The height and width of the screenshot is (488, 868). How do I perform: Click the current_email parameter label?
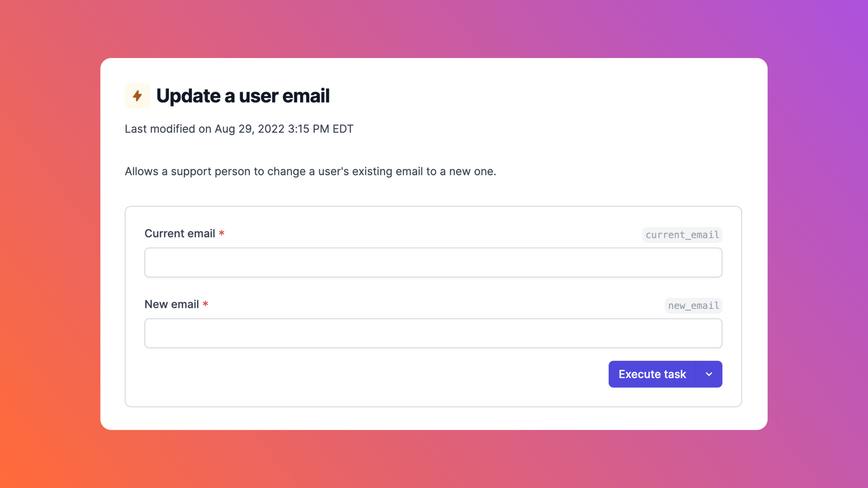(682, 234)
